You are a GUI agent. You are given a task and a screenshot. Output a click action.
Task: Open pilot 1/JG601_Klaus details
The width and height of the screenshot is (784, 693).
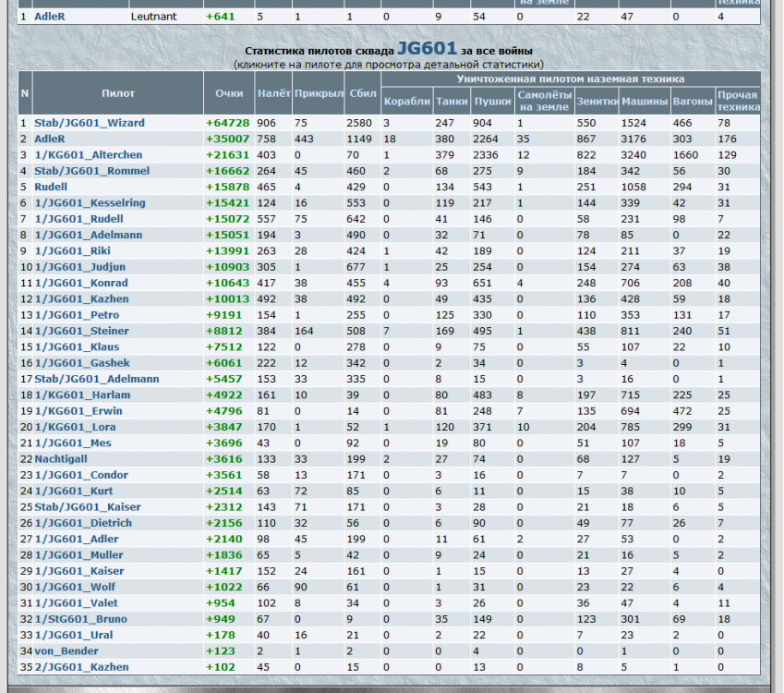[77, 347]
